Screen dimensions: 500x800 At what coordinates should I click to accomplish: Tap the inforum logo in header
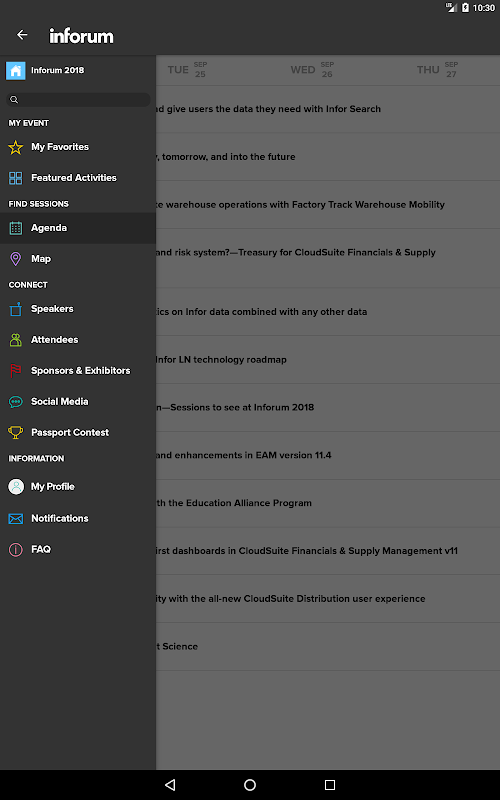coord(81,36)
